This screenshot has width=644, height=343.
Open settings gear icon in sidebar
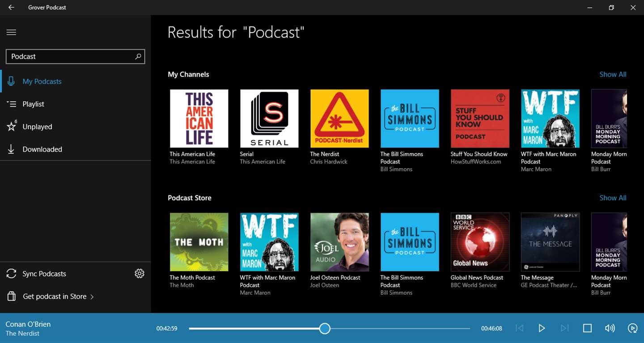click(x=140, y=274)
